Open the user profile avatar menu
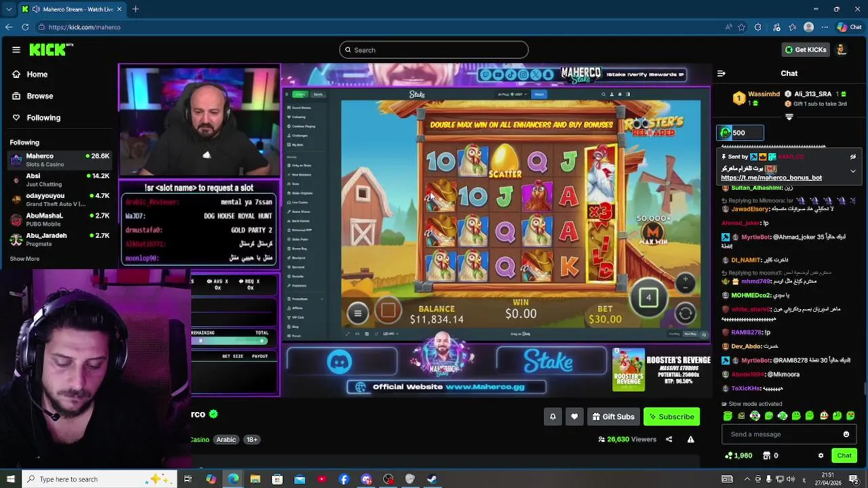 [842, 49]
